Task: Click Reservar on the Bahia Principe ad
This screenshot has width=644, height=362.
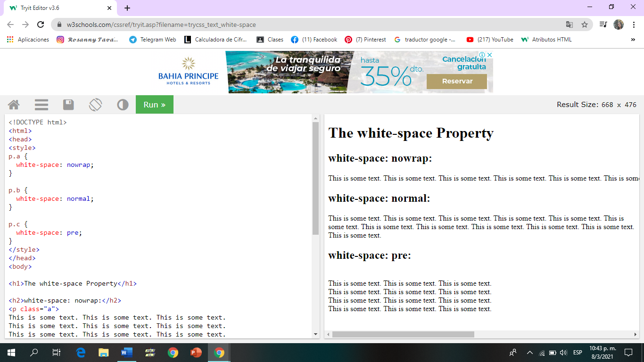Action: (x=456, y=81)
